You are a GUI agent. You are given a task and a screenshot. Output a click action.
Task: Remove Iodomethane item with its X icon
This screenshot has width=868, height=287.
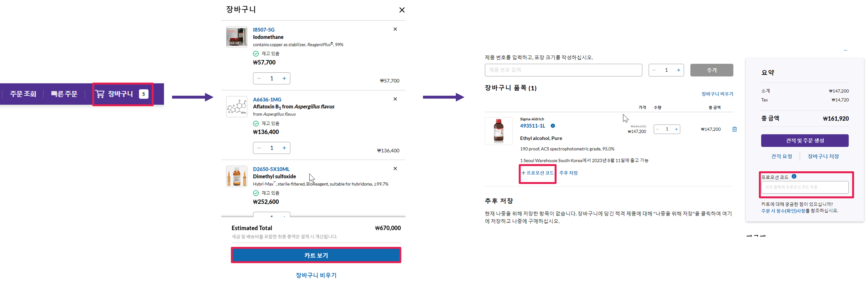point(395,29)
